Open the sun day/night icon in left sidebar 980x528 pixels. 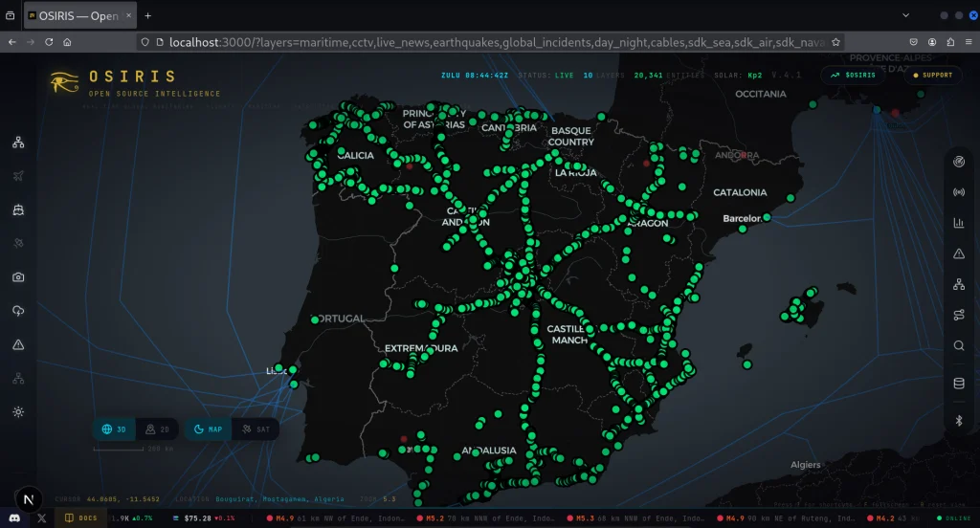(x=18, y=411)
